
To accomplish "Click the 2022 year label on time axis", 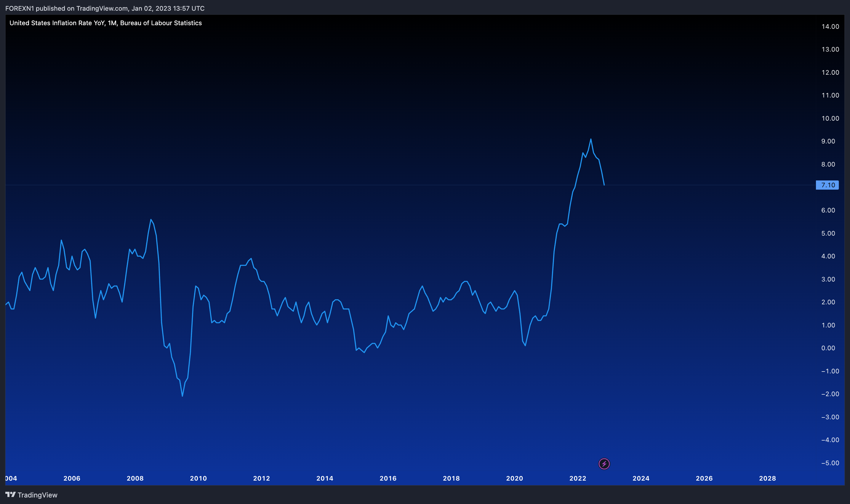I will click(x=578, y=478).
